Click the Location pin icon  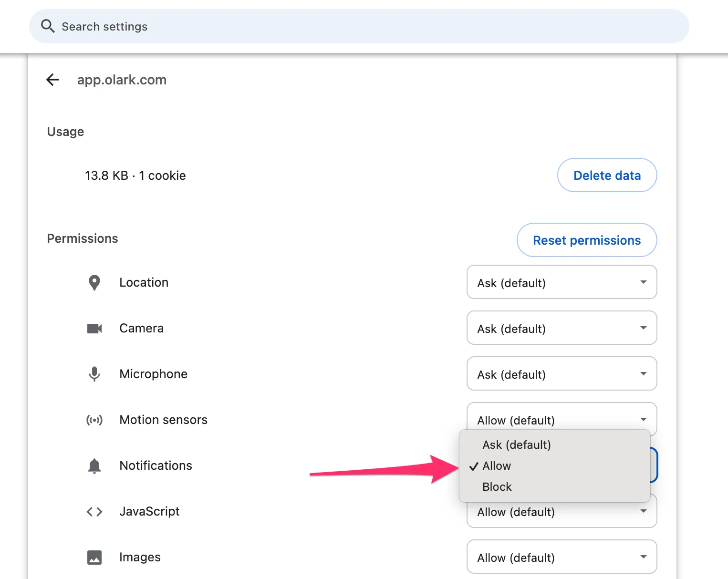pyautogui.click(x=94, y=282)
